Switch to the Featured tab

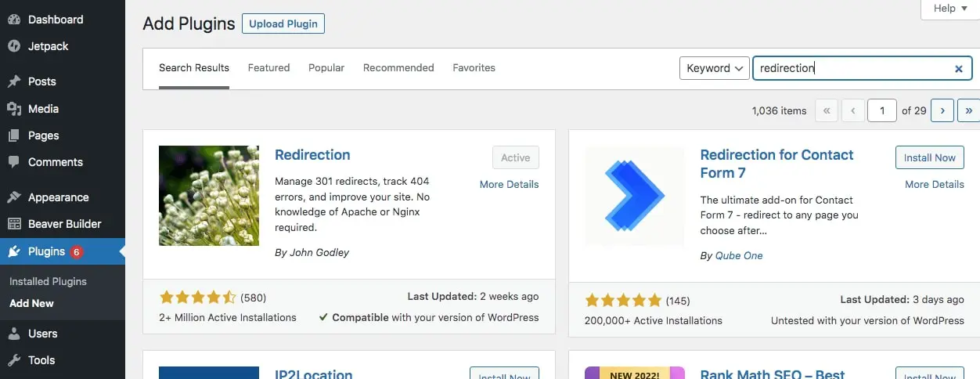(268, 67)
